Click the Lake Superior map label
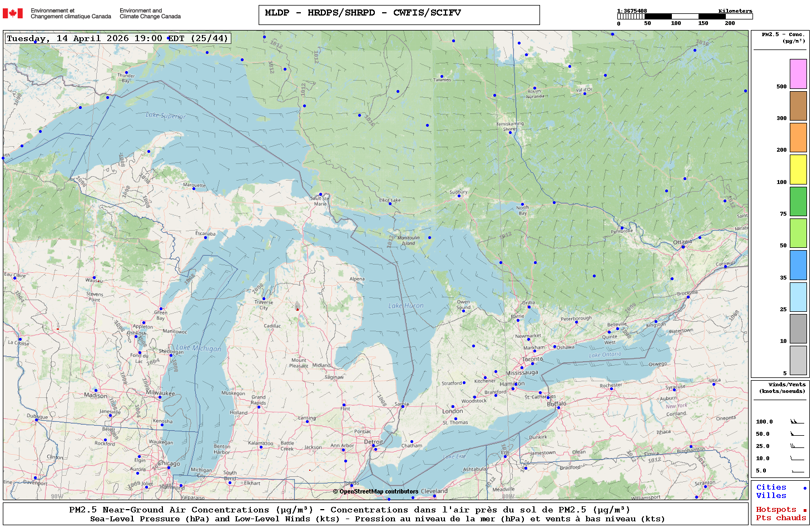Screen dimensions: 812x528 coord(166,116)
